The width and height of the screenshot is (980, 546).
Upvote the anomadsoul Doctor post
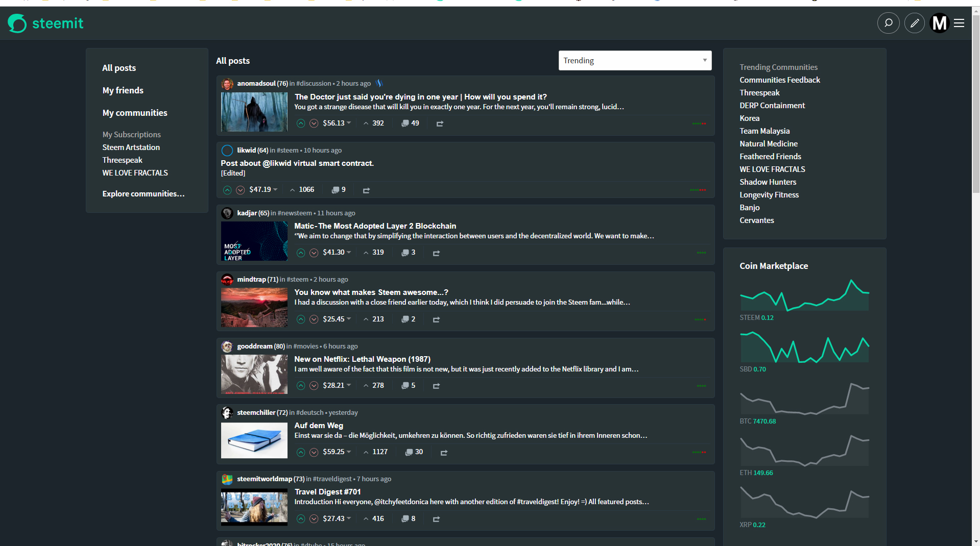click(x=301, y=123)
